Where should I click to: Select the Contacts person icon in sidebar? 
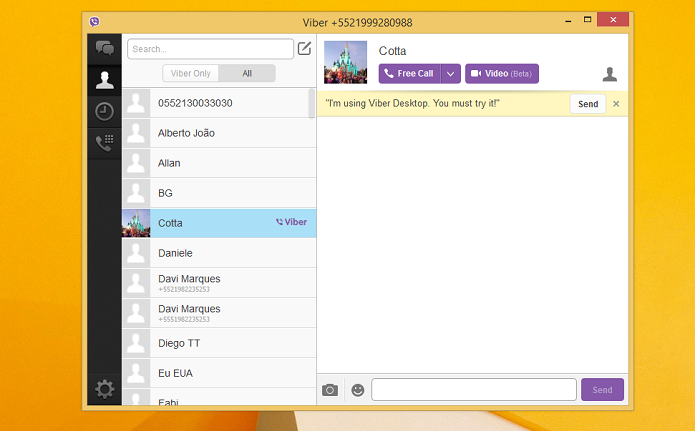point(105,80)
